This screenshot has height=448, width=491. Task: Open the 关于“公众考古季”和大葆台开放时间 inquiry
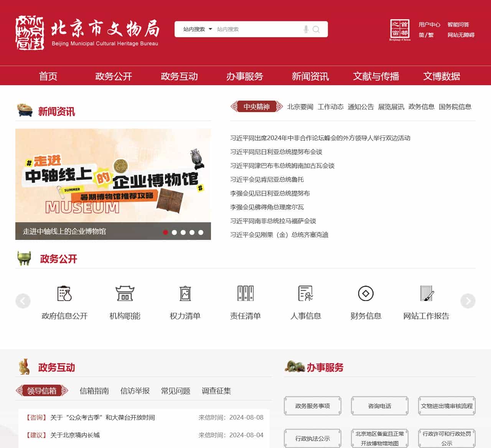(102, 417)
